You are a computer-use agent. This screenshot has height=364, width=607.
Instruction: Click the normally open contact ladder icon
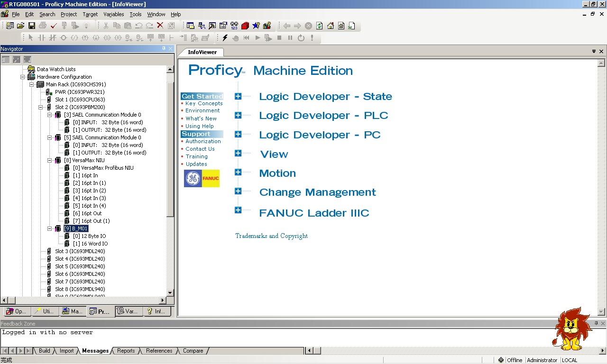(41, 37)
